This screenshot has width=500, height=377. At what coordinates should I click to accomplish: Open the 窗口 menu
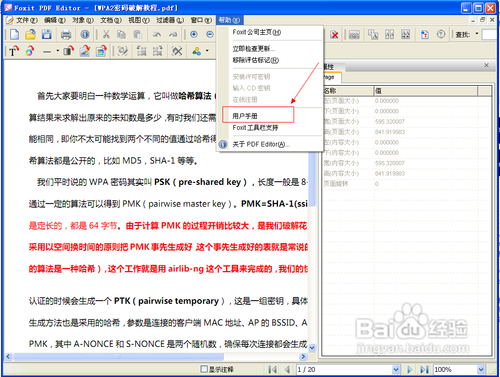(201, 20)
